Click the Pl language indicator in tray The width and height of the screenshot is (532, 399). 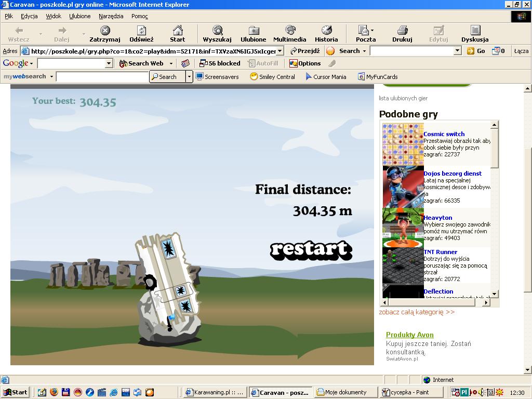pos(464,392)
